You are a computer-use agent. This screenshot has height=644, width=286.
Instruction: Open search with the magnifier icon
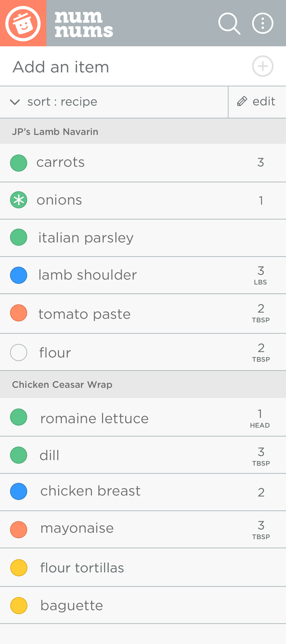[229, 24]
